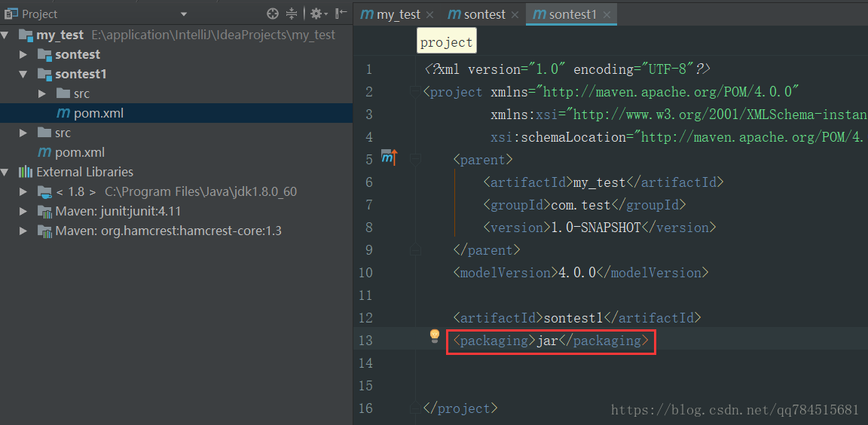Collapse the External Libraries node

(5, 172)
